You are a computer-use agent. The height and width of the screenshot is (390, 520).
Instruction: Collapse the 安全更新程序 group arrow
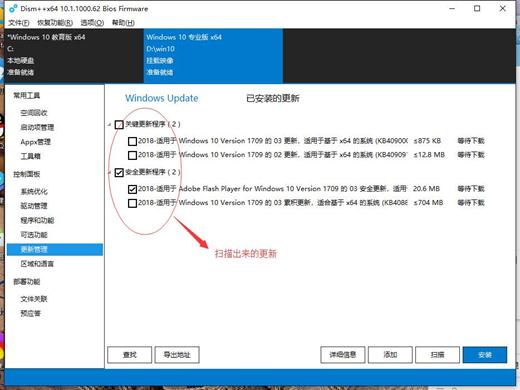[109, 173]
